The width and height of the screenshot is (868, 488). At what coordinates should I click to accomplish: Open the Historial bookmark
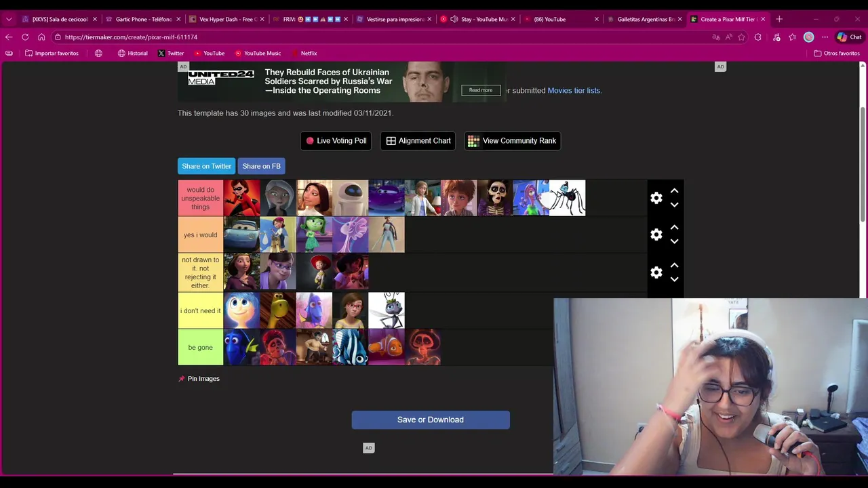tap(132, 53)
